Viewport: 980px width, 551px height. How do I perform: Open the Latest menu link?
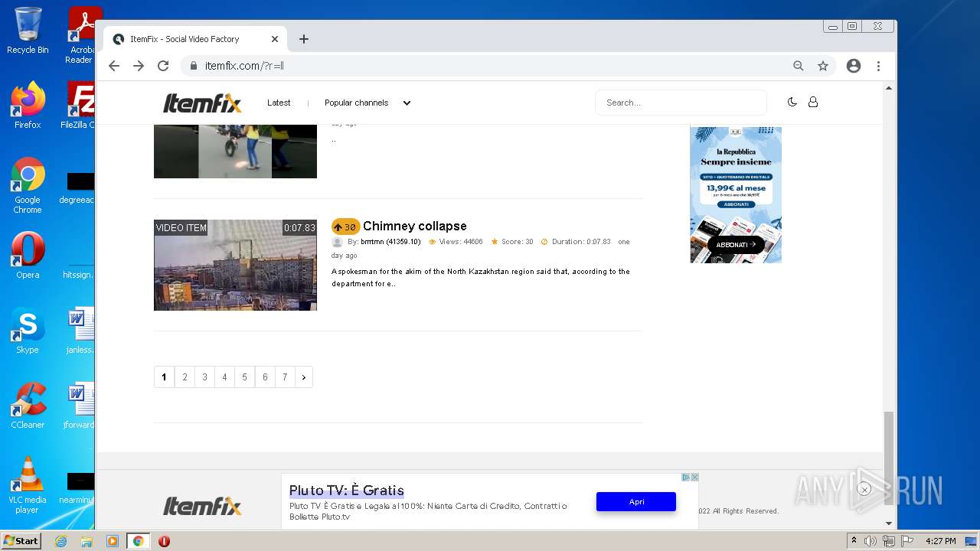click(279, 103)
